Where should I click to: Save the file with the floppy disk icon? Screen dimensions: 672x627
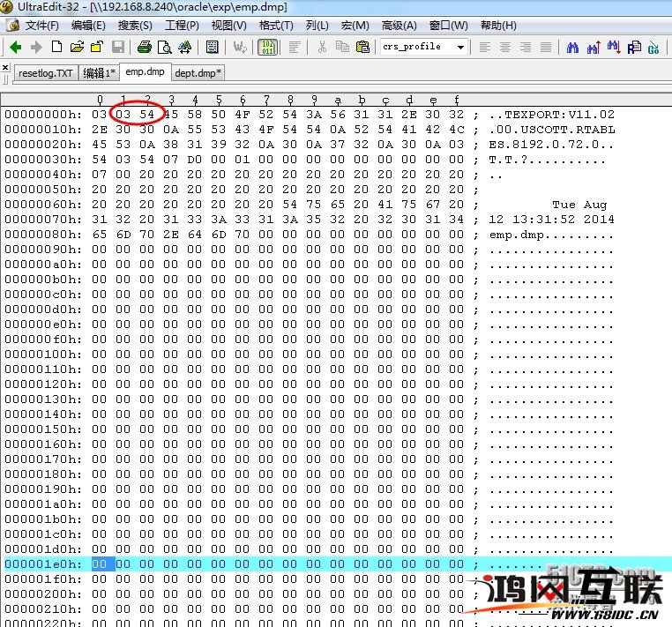(118, 46)
